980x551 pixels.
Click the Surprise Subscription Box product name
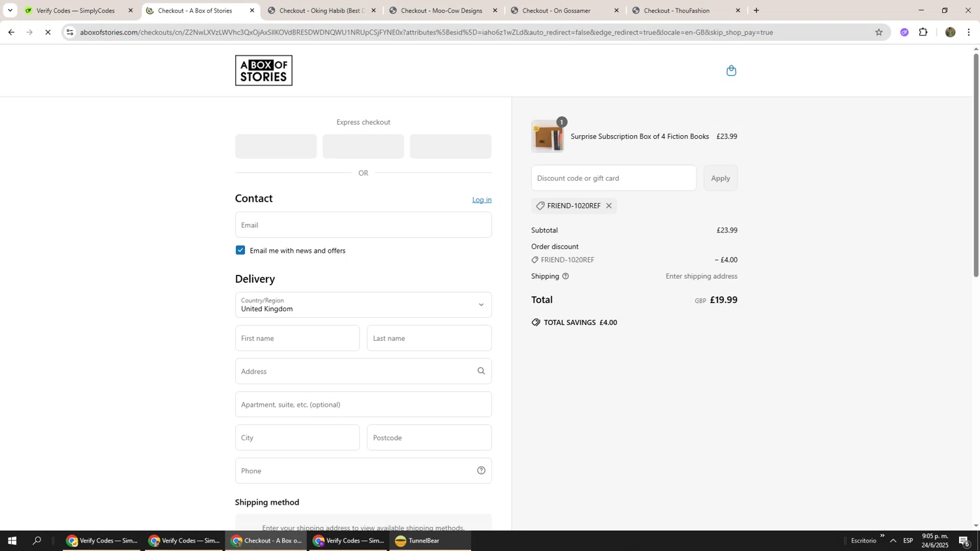(x=640, y=136)
